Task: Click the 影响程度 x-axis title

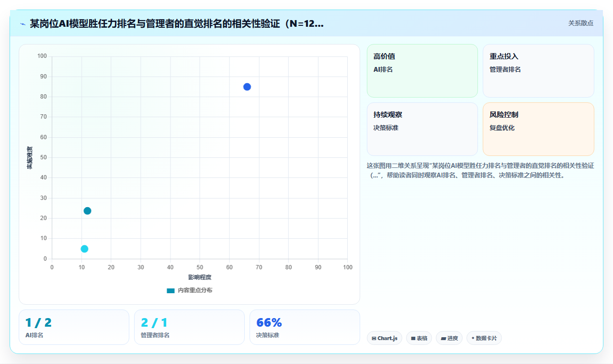Action: 200,277
